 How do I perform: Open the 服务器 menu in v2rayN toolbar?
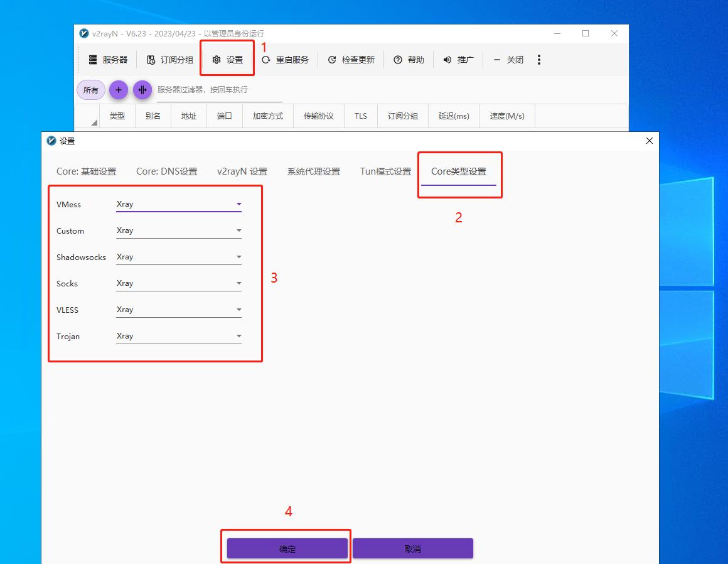pos(108,60)
